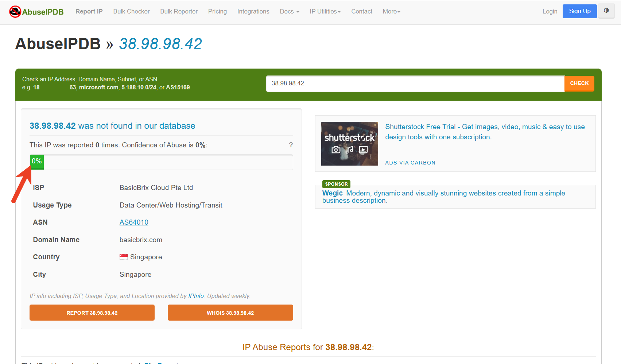Screen dimensions: 621x364
Task: Go to Bulk Checker
Action: click(x=132, y=12)
